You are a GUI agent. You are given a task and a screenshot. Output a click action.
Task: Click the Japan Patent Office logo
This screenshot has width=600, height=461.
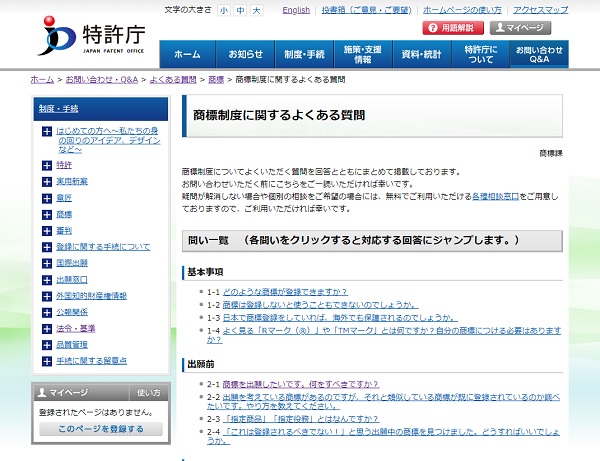(x=91, y=36)
